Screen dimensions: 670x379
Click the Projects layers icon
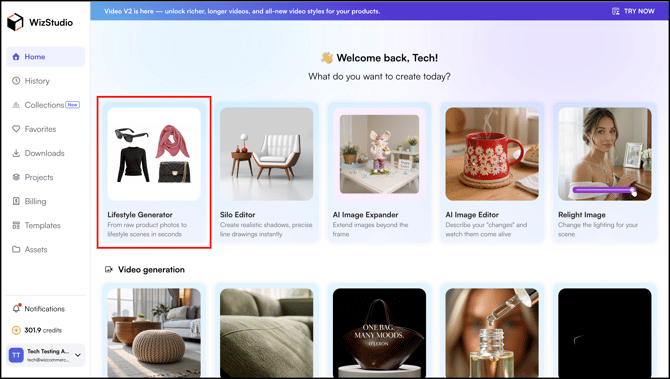tap(16, 177)
